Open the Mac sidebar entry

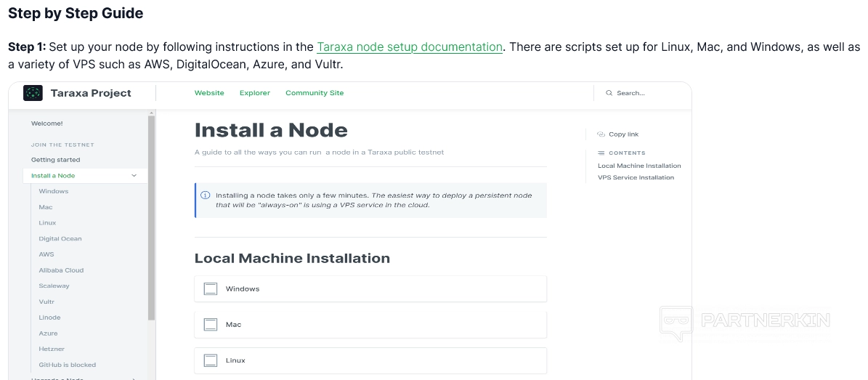[x=45, y=207]
